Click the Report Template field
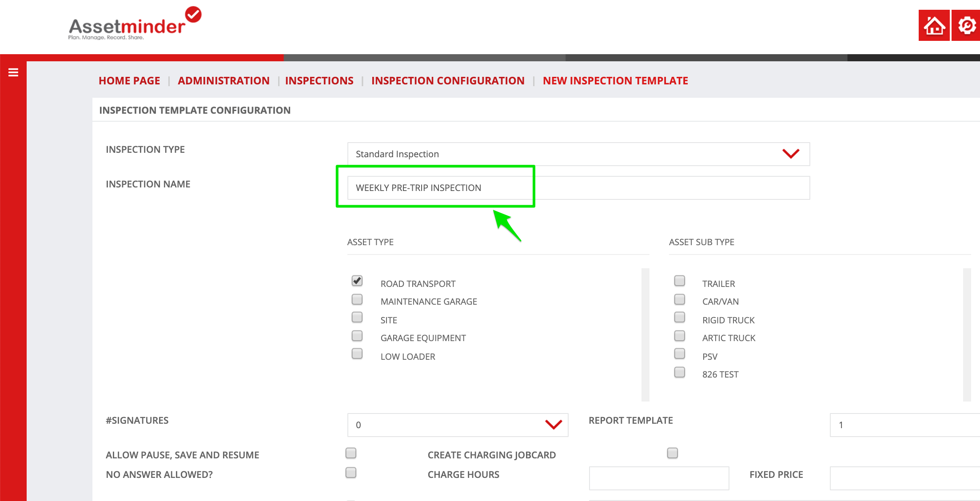 (x=905, y=425)
